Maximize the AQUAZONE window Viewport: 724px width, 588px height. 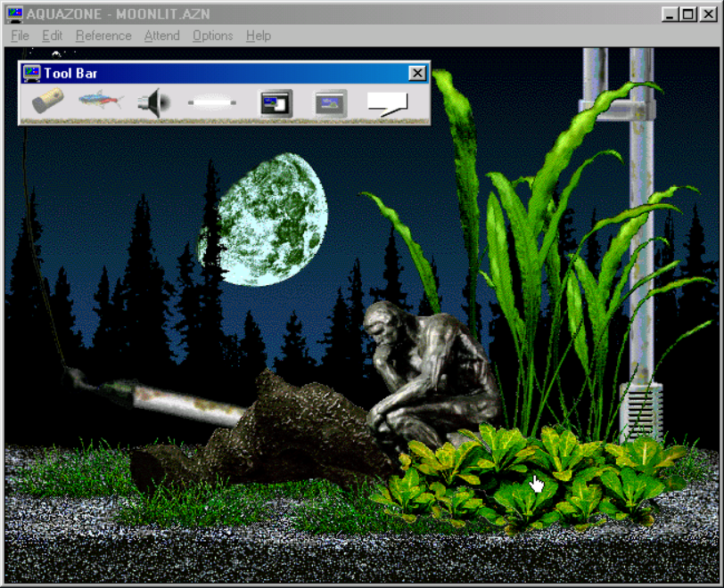tap(688, 14)
